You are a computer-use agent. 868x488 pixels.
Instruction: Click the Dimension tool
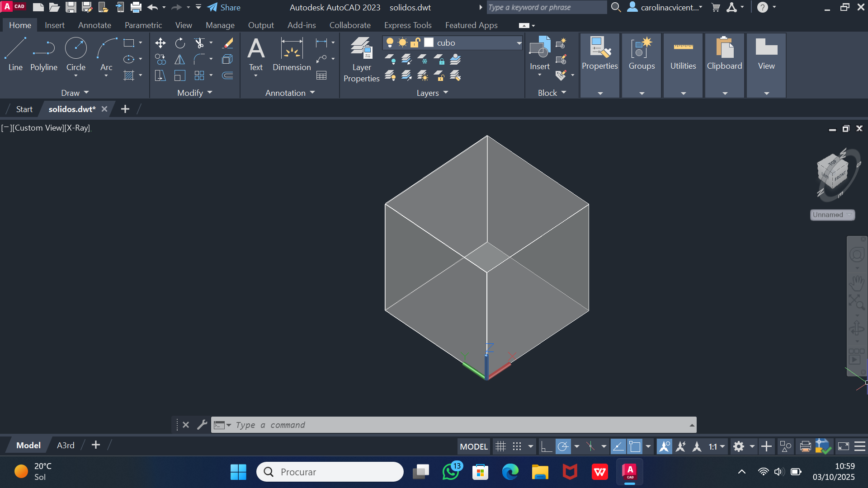[292, 54]
